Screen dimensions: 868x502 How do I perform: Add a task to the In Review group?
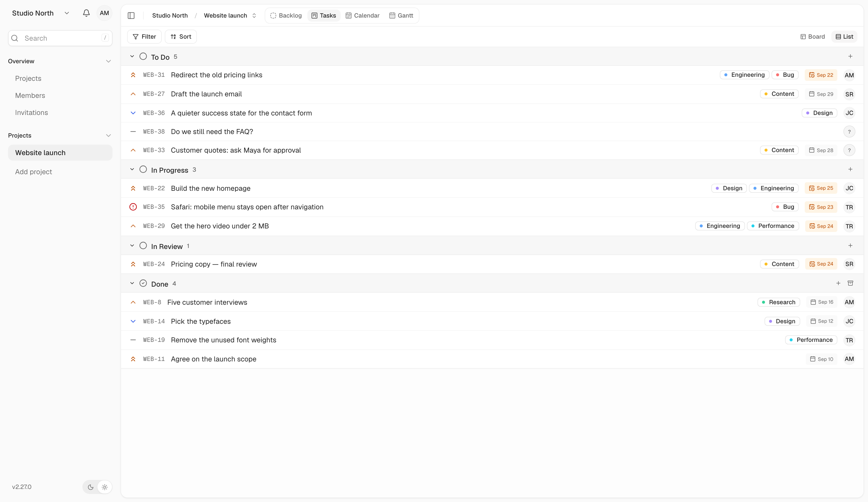point(850,246)
